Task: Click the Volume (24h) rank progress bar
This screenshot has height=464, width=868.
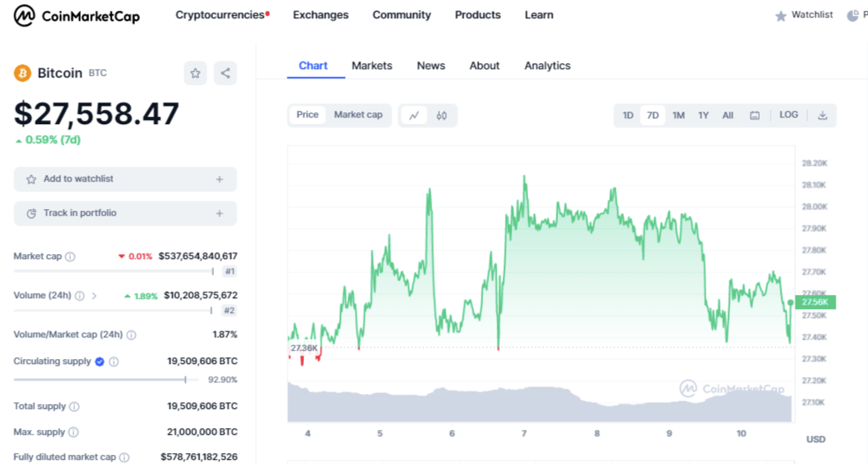Action: [113, 311]
